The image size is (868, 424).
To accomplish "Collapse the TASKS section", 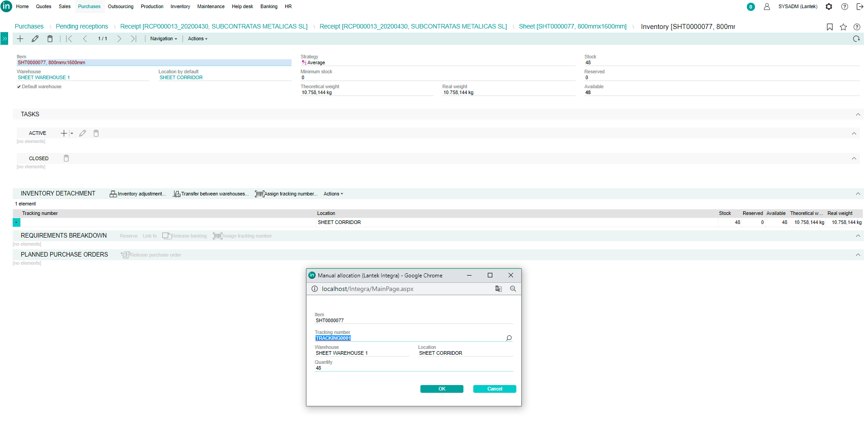I will pyautogui.click(x=858, y=114).
